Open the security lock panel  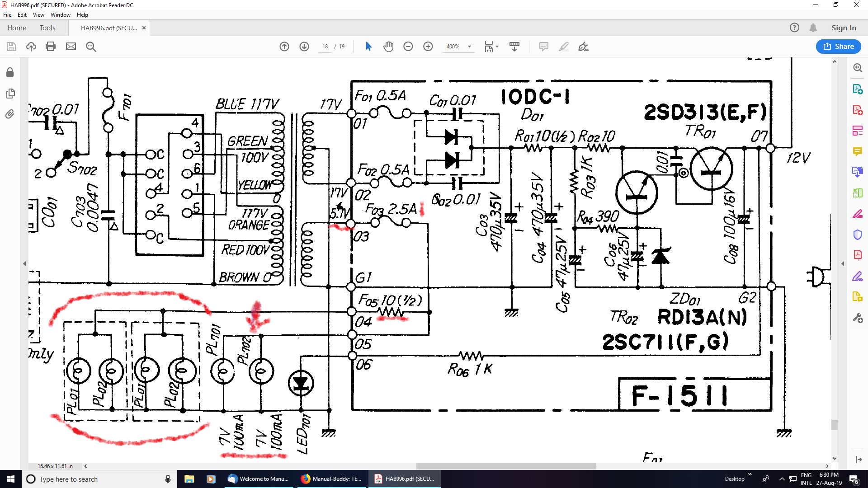(x=10, y=73)
